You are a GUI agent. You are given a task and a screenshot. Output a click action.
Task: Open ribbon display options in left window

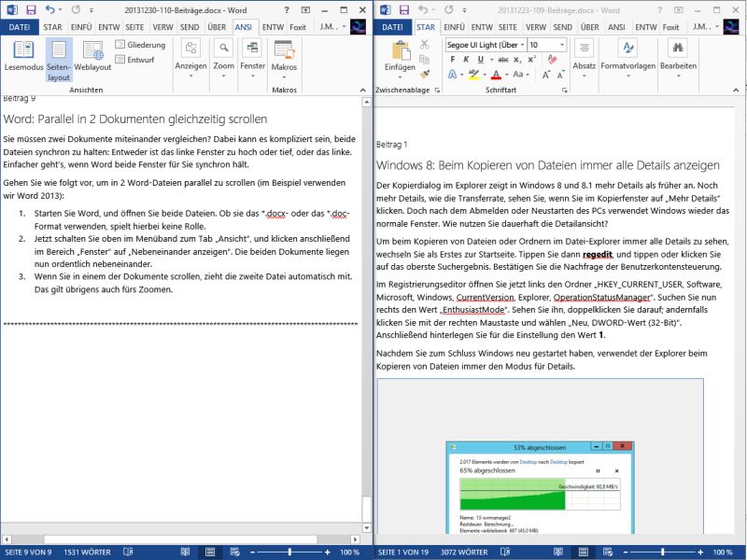point(305,10)
